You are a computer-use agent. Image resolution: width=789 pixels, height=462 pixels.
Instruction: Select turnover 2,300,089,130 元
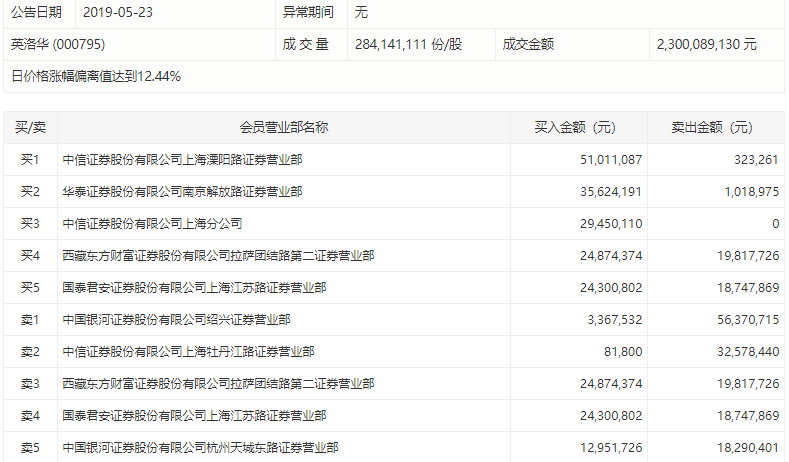coord(706,44)
